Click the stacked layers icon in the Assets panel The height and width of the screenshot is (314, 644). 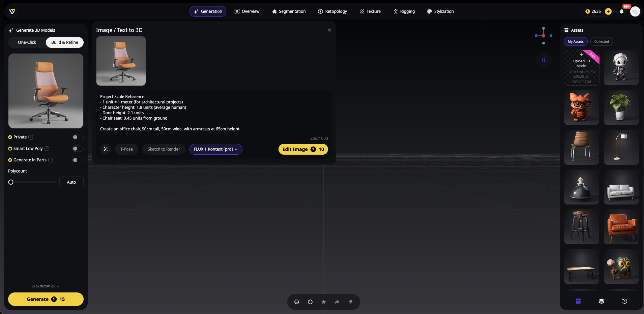click(x=602, y=301)
